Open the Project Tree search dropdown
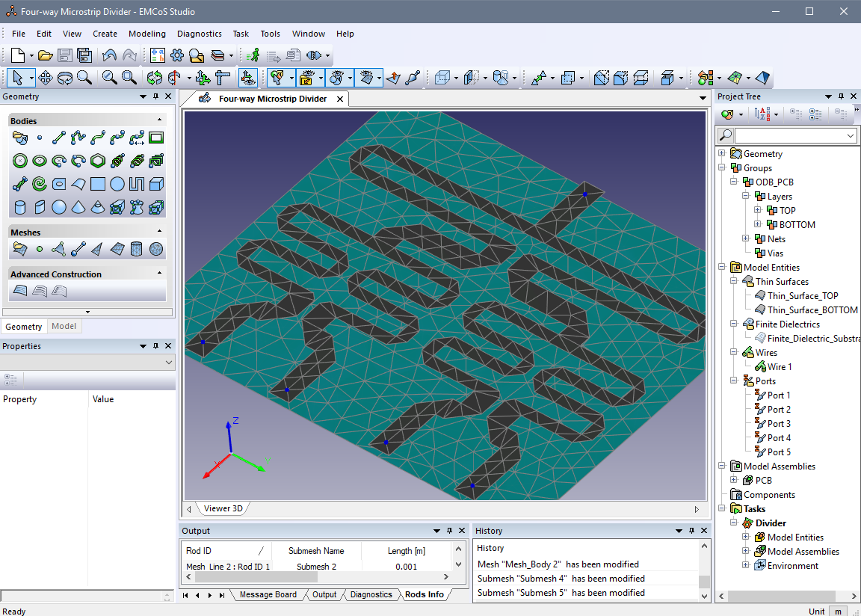 click(851, 135)
